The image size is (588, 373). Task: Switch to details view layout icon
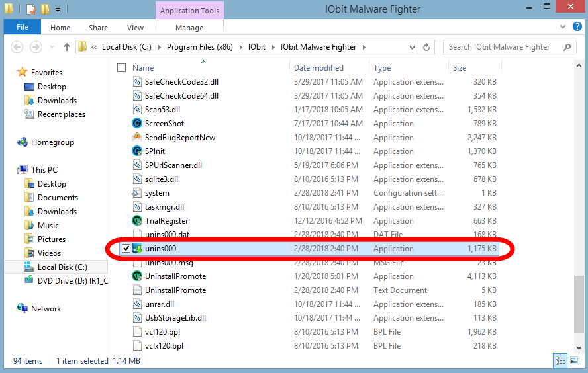(x=561, y=360)
